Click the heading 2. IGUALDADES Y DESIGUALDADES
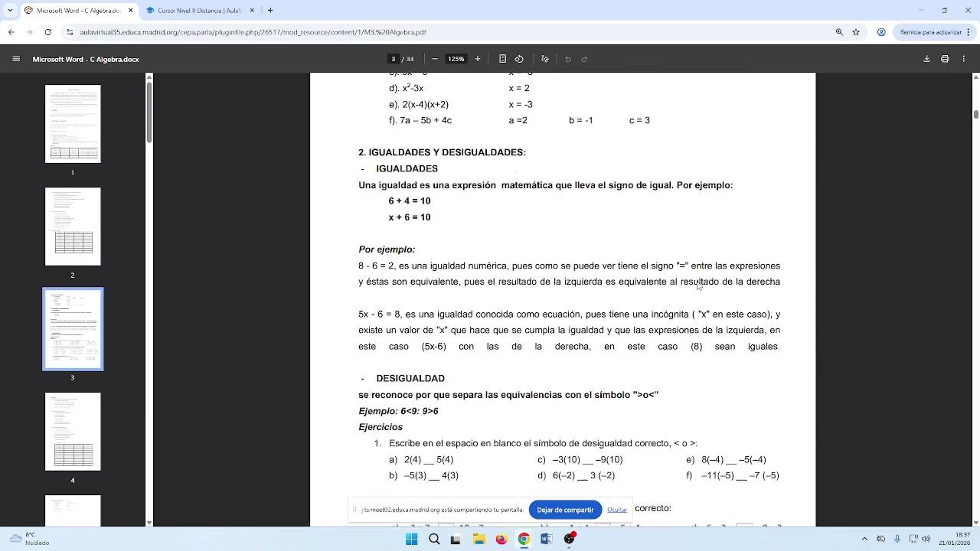This screenshot has height=551, width=980. click(442, 152)
